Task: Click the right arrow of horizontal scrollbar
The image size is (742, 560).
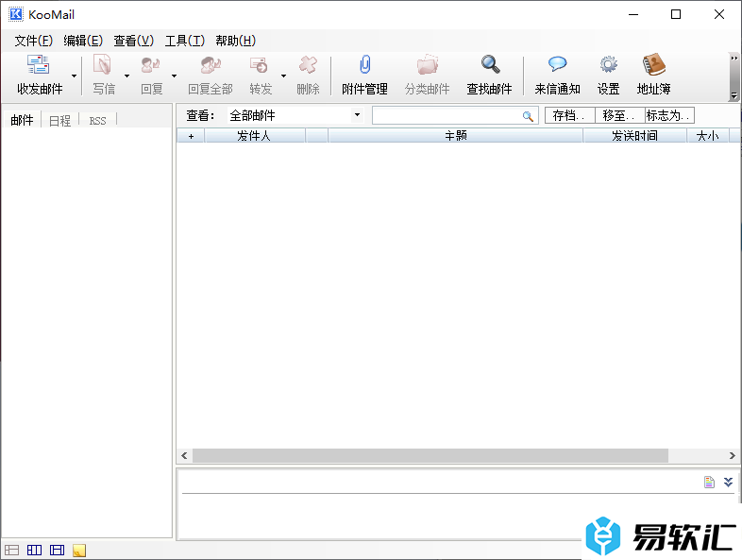Action: 732,455
